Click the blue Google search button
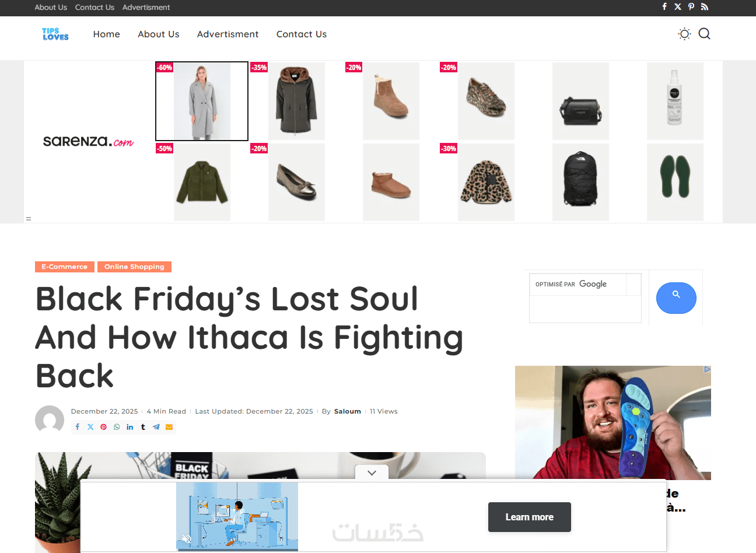 (x=676, y=298)
